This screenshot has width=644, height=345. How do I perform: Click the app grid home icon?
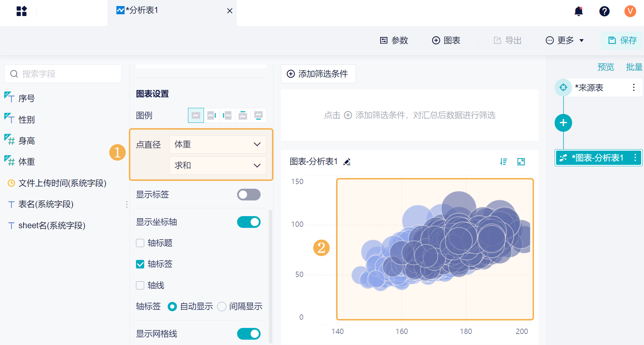coord(22,11)
